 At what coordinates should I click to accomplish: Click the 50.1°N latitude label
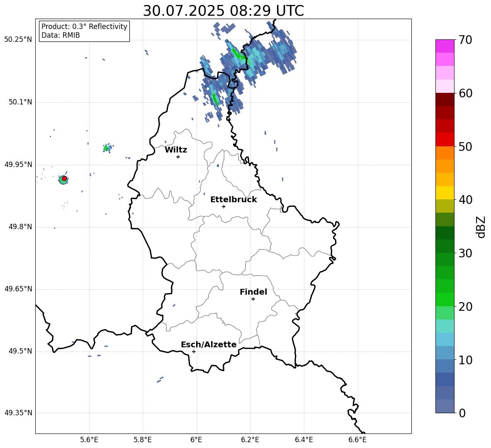tap(20, 102)
